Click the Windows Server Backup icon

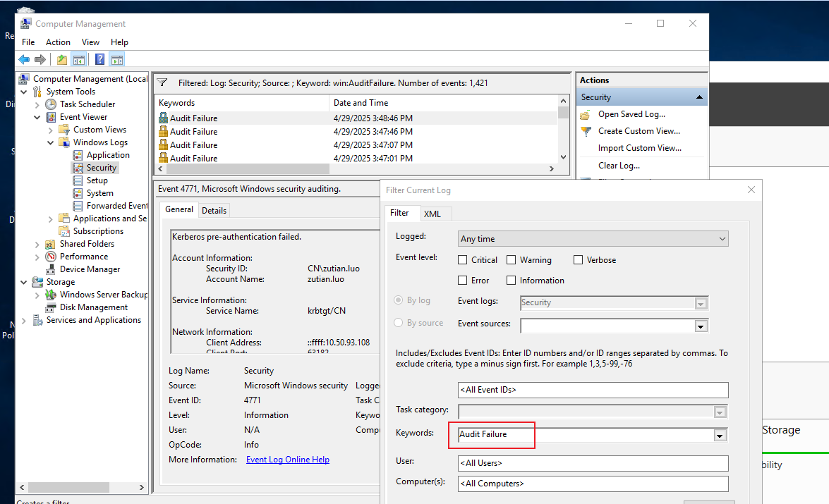(51, 294)
